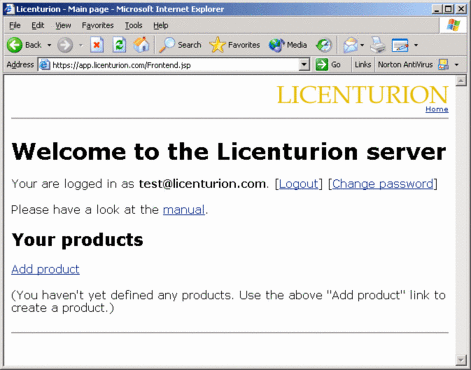This screenshot has height=370, width=471.
Task: Click the Refresh page icon
Action: (119, 45)
